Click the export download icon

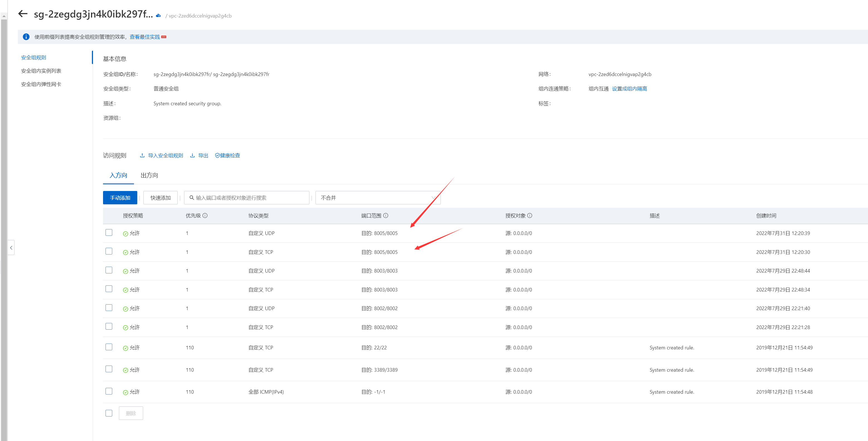click(192, 155)
